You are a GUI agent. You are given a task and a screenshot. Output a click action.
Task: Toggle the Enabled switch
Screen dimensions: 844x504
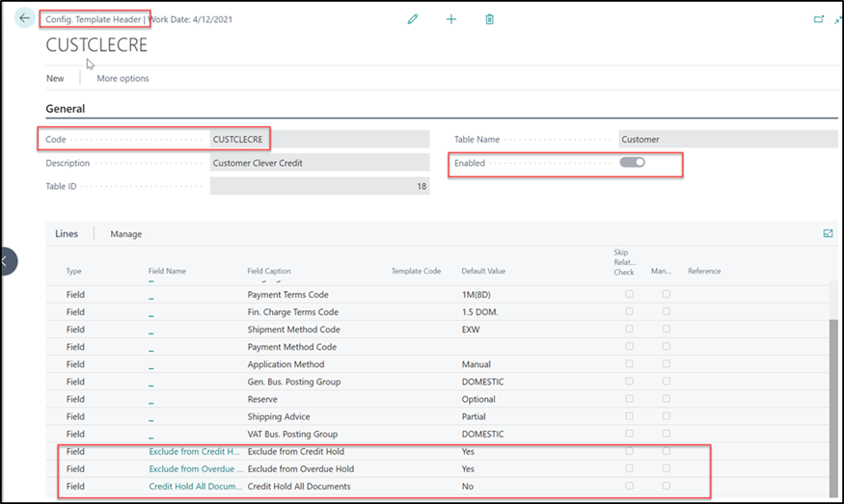coord(632,163)
